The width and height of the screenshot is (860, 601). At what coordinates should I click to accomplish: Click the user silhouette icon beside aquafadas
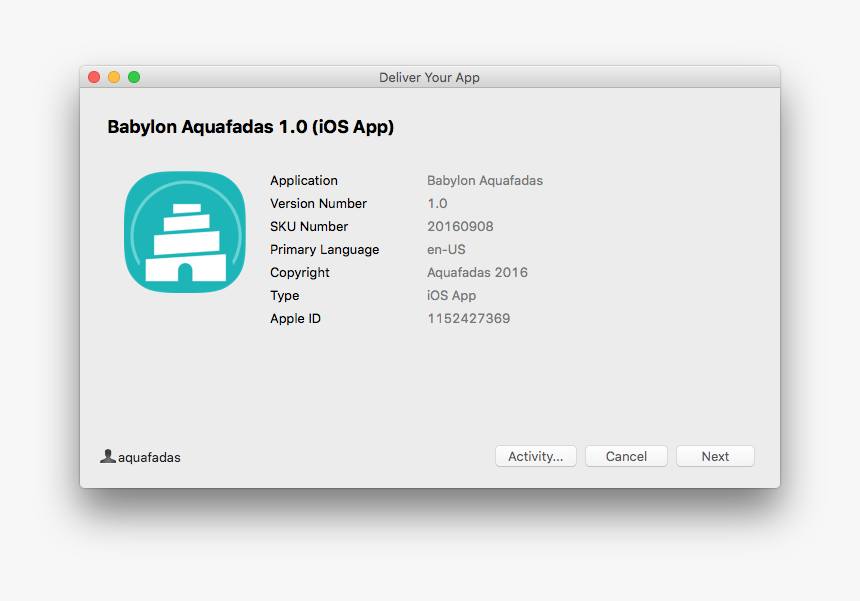[x=107, y=456]
